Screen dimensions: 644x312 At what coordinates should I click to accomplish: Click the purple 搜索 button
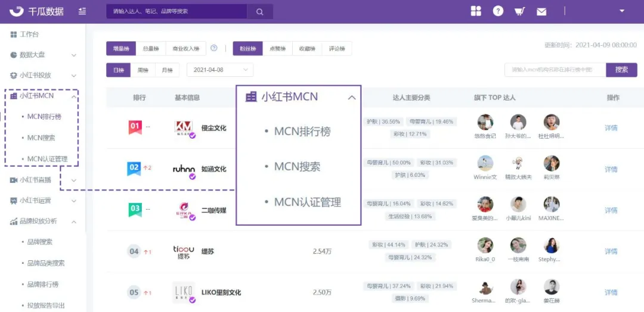pos(621,70)
